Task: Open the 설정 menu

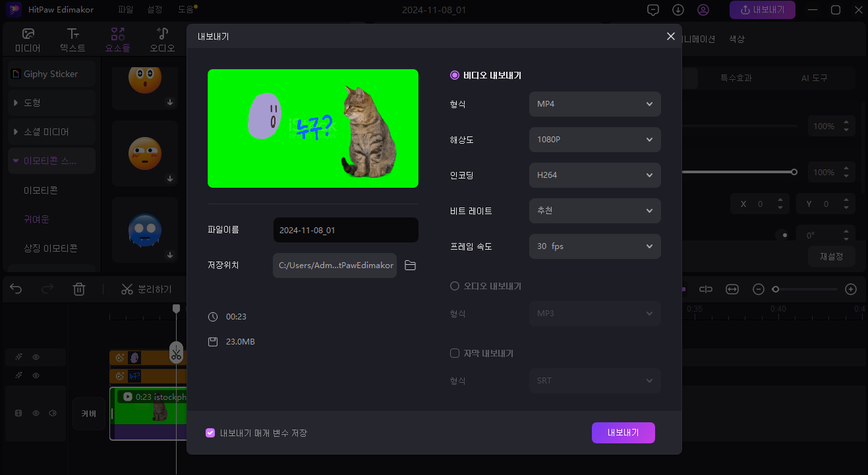Action: (156, 10)
